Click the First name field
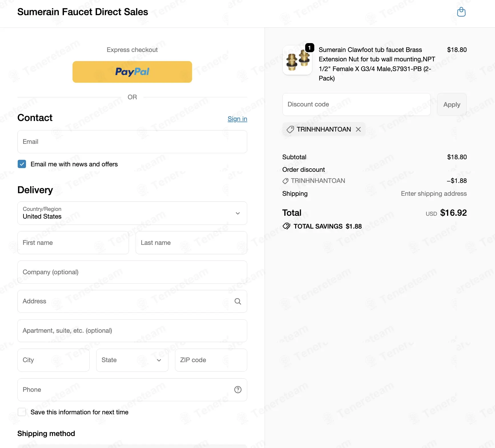 click(73, 243)
